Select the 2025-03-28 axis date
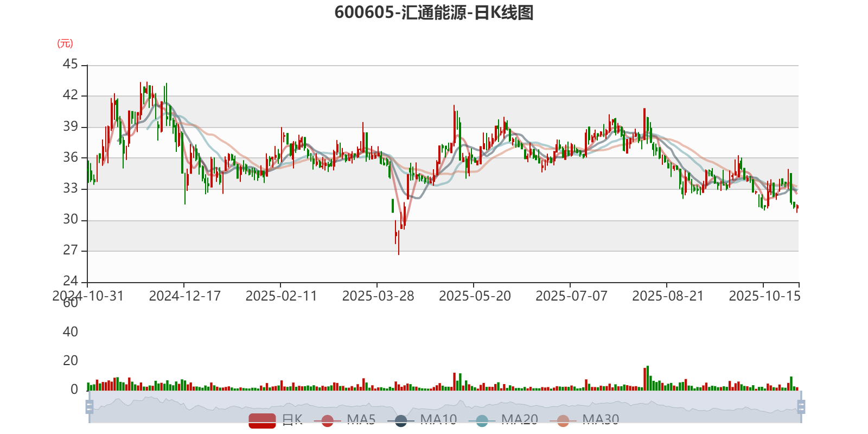 (x=378, y=296)
